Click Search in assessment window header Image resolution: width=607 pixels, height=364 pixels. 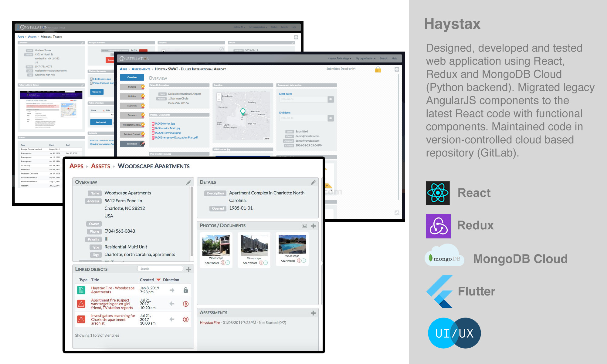(383, 59)
